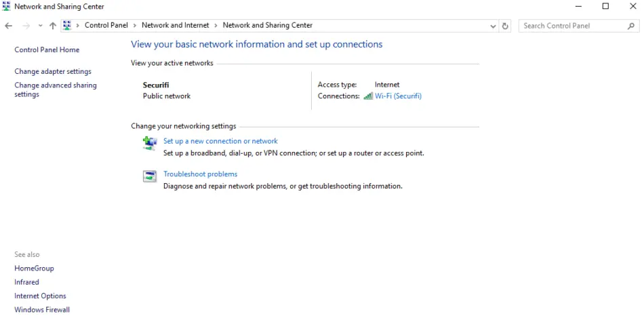The width and height of the screenshot is (644, 320).
Task: Click the View your active networks heading
Action: coord(172,63)
